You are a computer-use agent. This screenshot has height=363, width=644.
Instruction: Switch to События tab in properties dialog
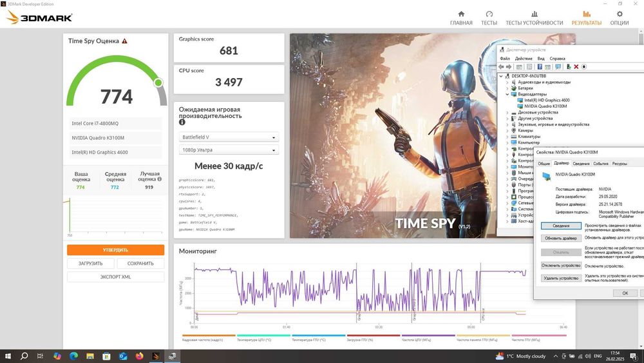[x=600, y=164]
